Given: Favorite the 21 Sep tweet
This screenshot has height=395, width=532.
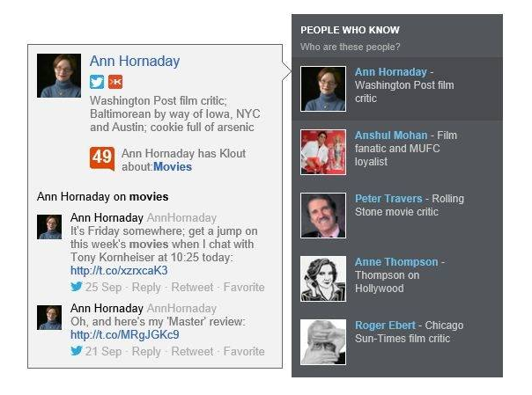Looking at the screenshot, I should 244,351.
